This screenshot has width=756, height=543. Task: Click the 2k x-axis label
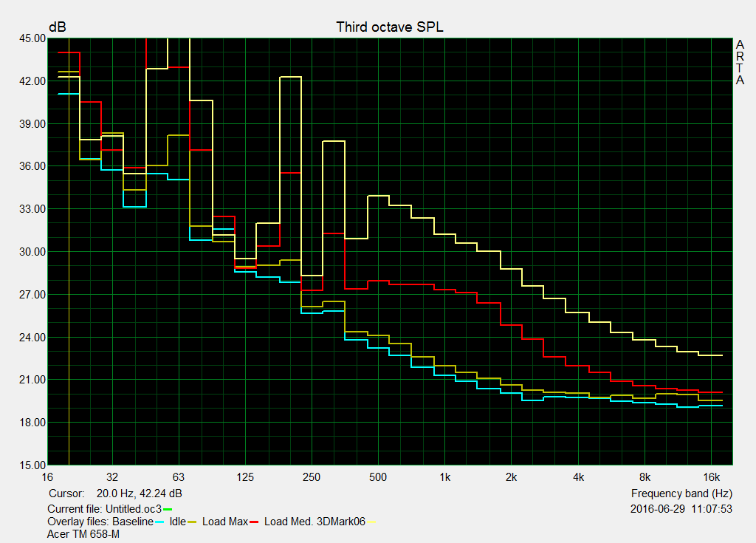[x=511, y=477]
